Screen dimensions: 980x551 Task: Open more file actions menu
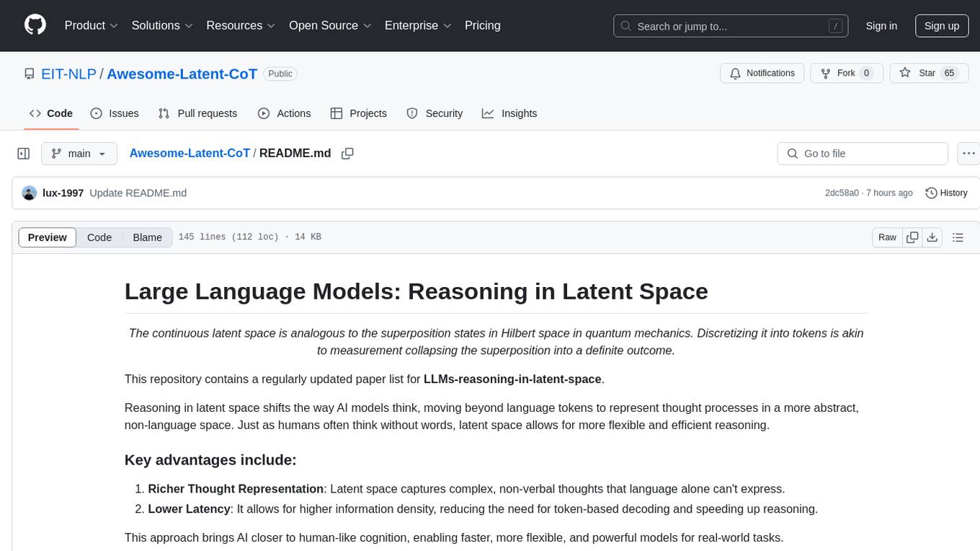969,154
